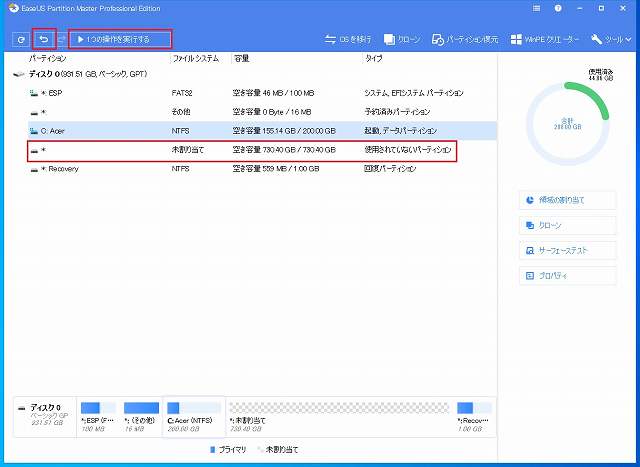Select the ESP block in disk map
This screenshot has width=640, height=467.
tap(98, 416)
